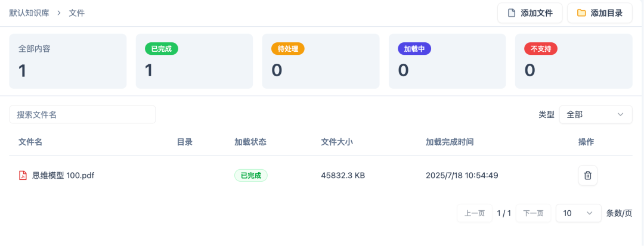Select the 文件 breadcrumb item
This screenshot has width=644, height=246.
coord(77,13)
